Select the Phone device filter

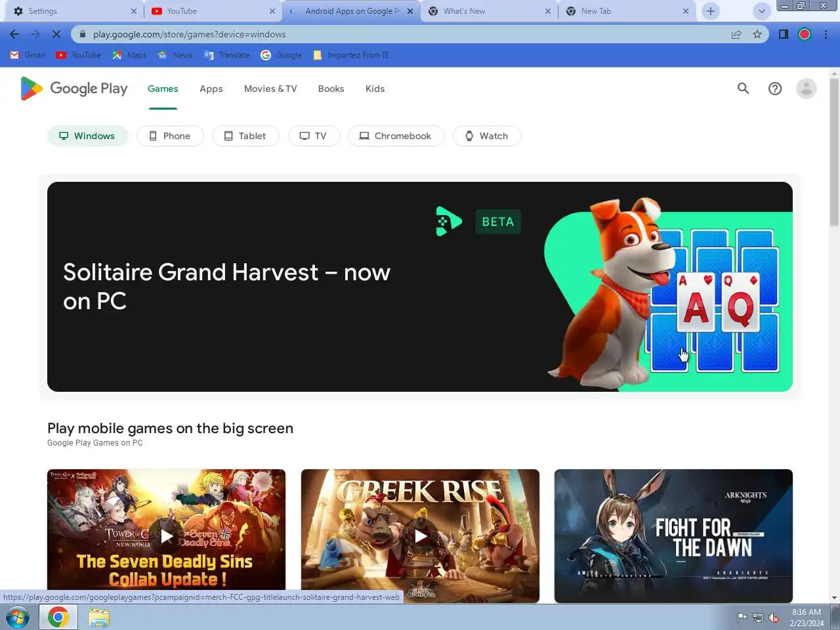pos(170,136)
